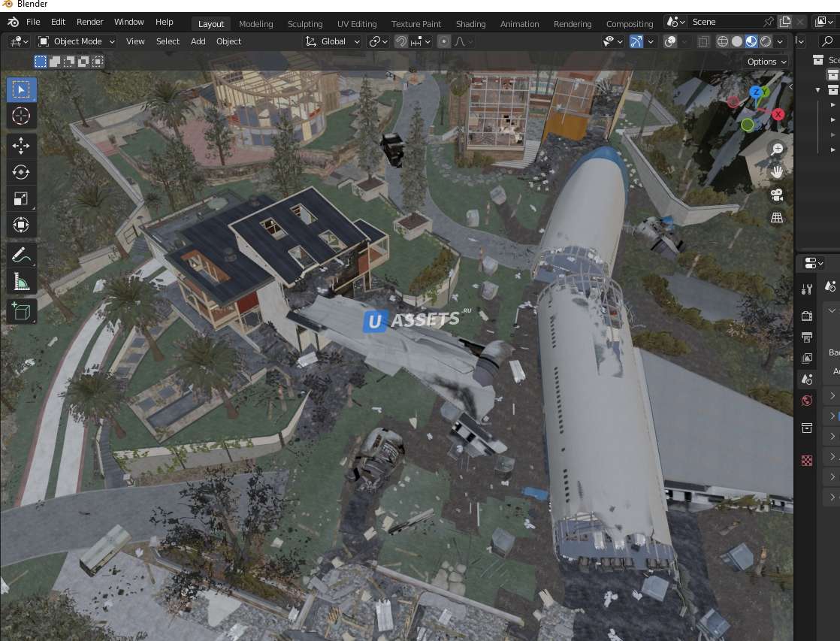Open the Options dropdown
Screen dimensions: 840x641
[x=766, y=62]
